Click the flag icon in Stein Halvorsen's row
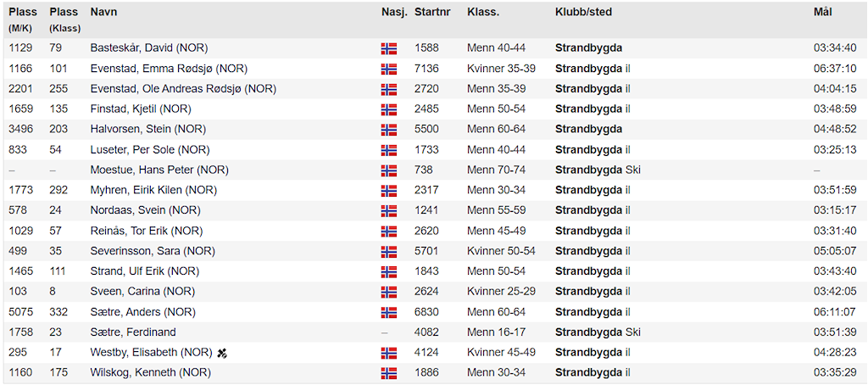This screenshot has height=385, width=868. tap(389, 130)
